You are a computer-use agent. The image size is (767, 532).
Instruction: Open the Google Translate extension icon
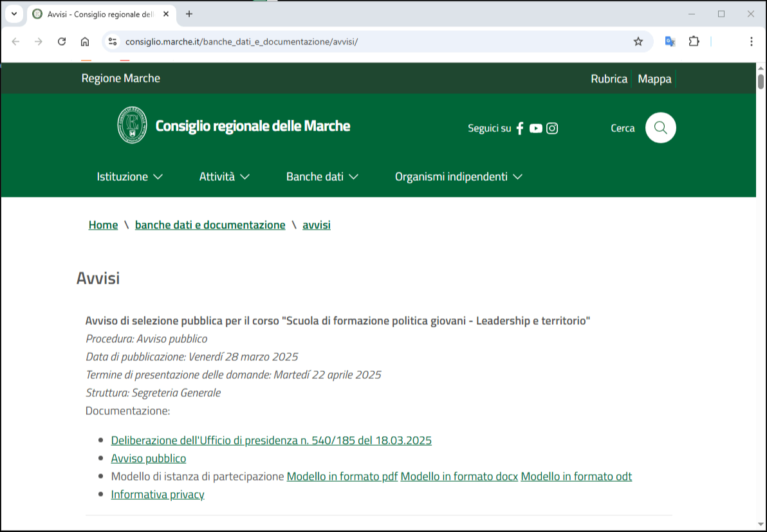pos(670,42)
